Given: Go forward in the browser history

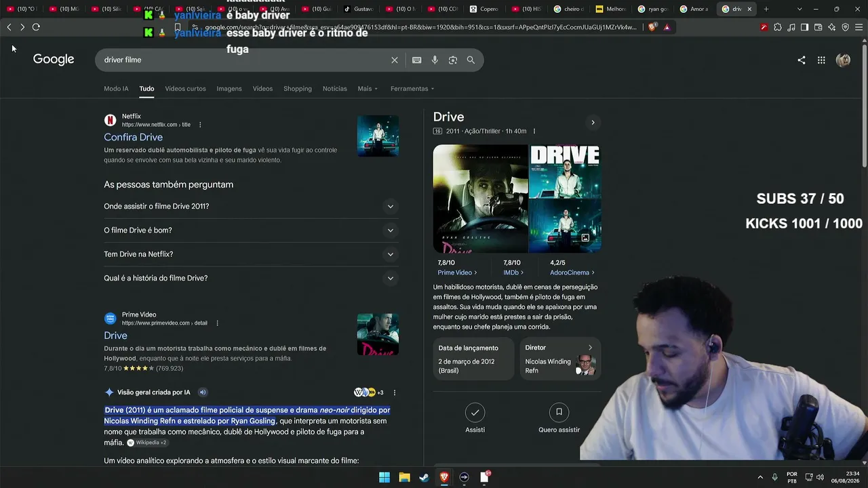Looking at the screenshot, I should point(22,27).
